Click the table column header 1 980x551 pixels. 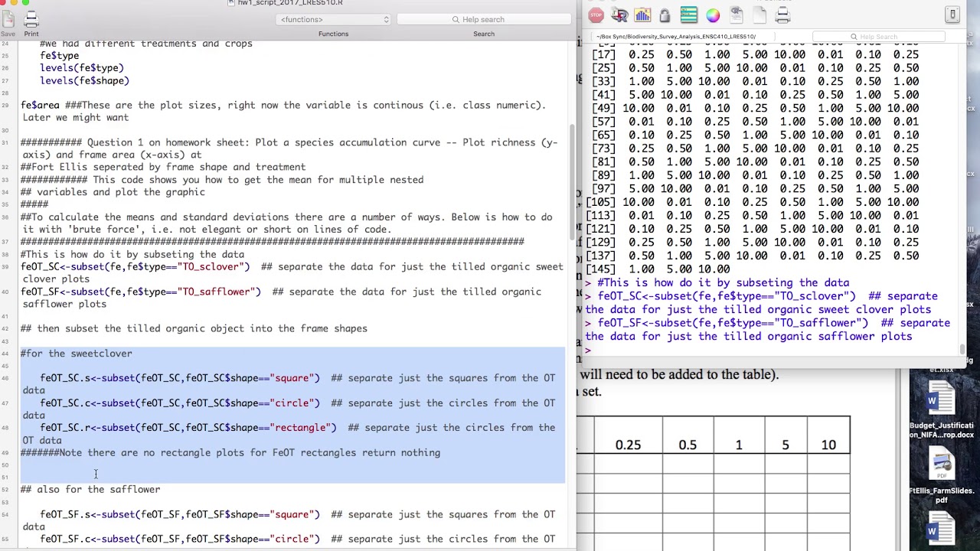click(x=739, y=445)
